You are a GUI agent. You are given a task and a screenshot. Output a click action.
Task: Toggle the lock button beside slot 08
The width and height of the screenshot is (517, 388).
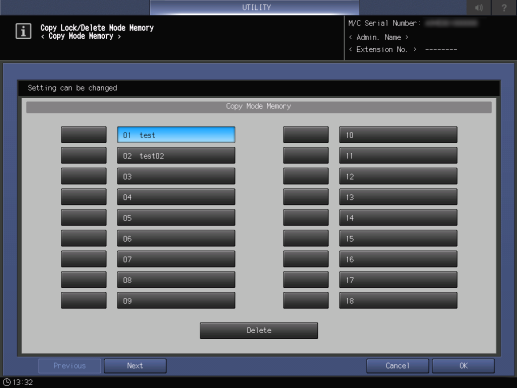[x=84, y=280]
